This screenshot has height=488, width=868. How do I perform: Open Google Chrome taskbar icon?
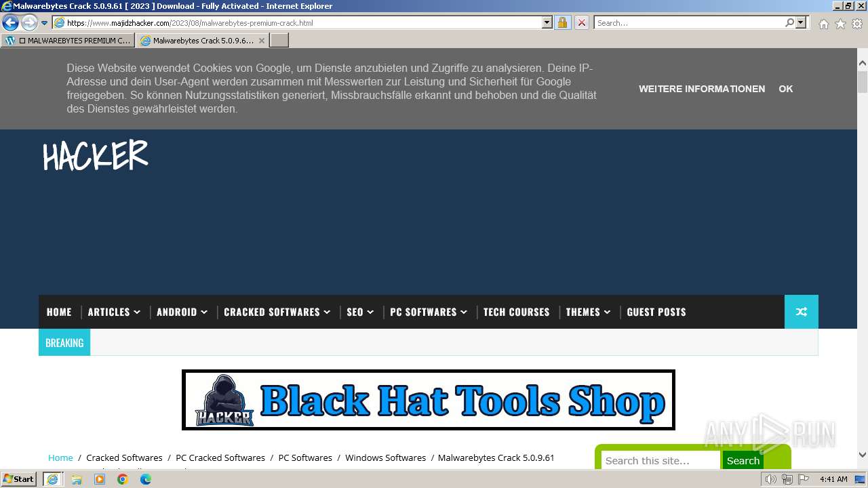(x=123, y=479)
